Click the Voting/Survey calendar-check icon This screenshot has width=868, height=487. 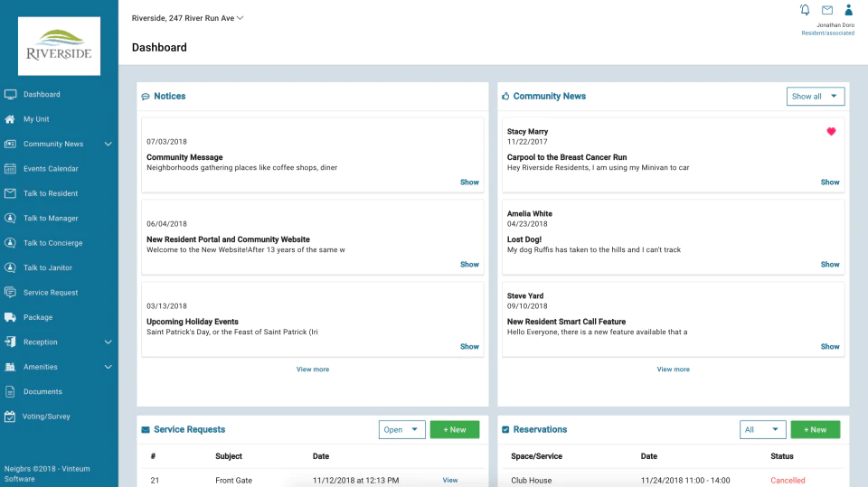(10, 417)
